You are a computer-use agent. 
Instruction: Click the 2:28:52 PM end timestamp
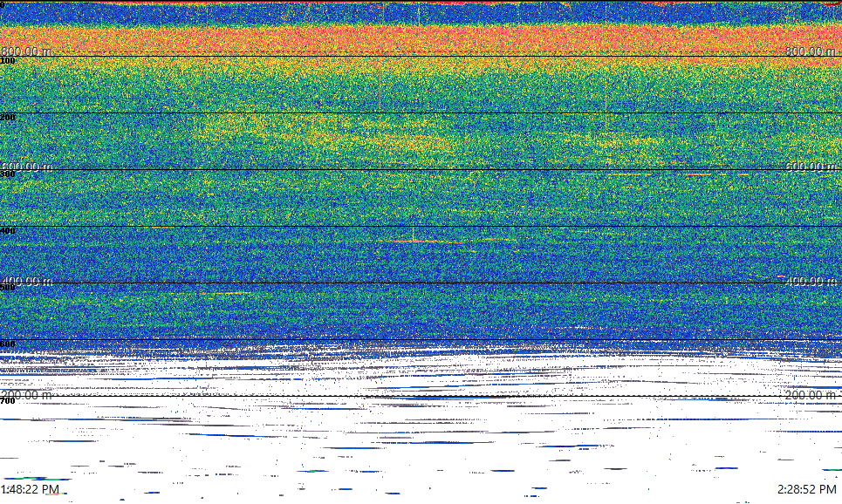(x=807, y=489)
